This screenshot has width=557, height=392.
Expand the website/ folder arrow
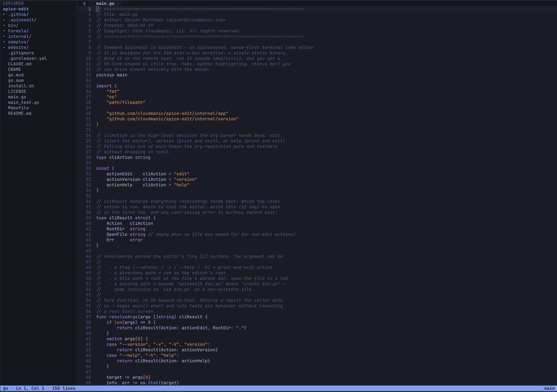tap(4, 48)
